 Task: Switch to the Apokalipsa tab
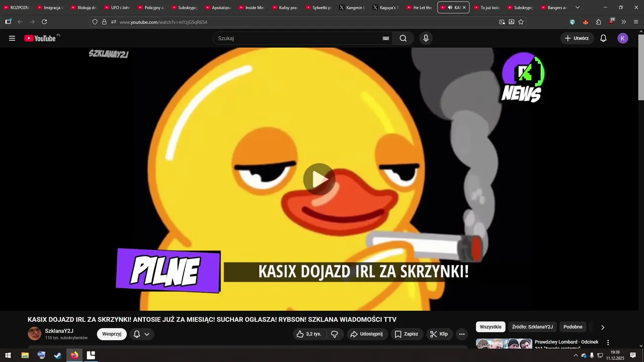pos(218,8)
